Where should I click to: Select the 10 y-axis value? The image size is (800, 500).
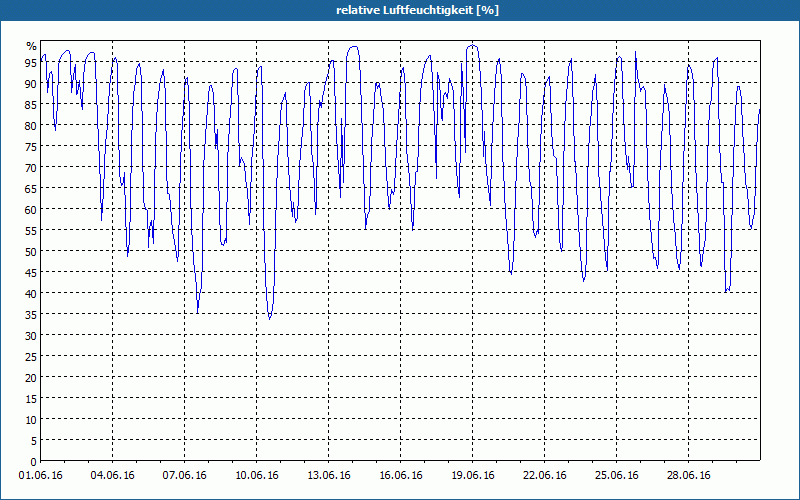[31, 419]
